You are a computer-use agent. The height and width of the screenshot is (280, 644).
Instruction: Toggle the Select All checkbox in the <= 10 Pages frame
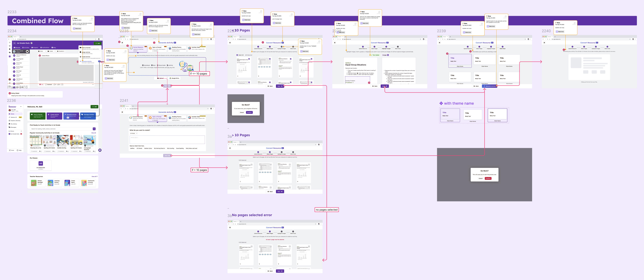(237, 55)
